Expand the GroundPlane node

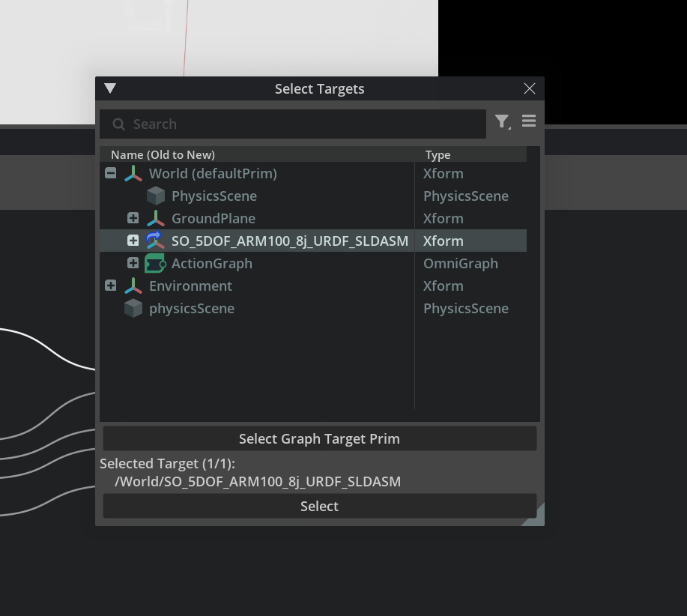[x=133, y=218]
